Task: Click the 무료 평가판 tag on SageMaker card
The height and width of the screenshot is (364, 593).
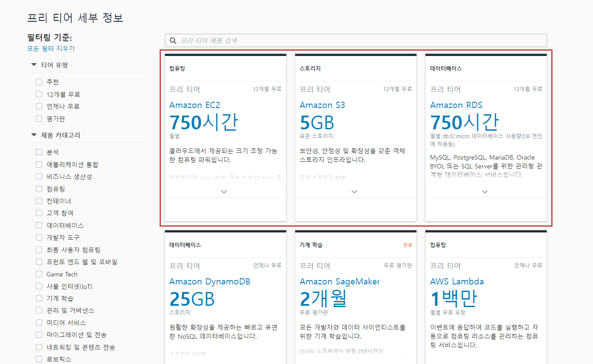Action: click(398, 265)
